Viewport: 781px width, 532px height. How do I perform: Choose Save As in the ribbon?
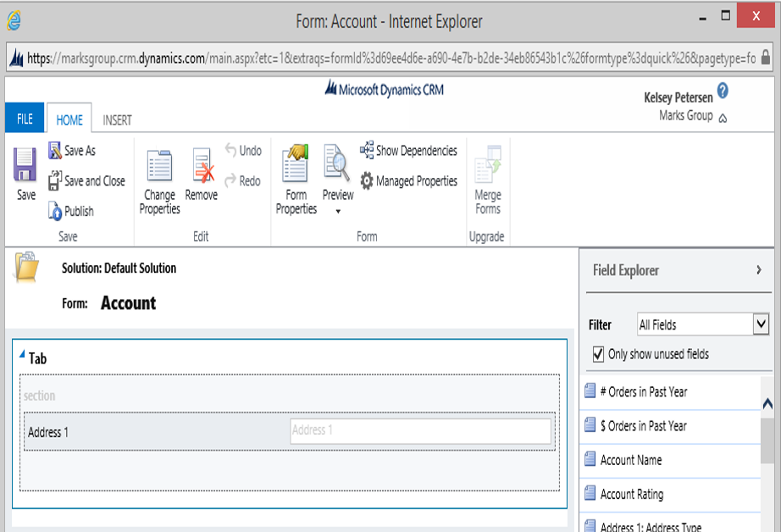[72, 151]
